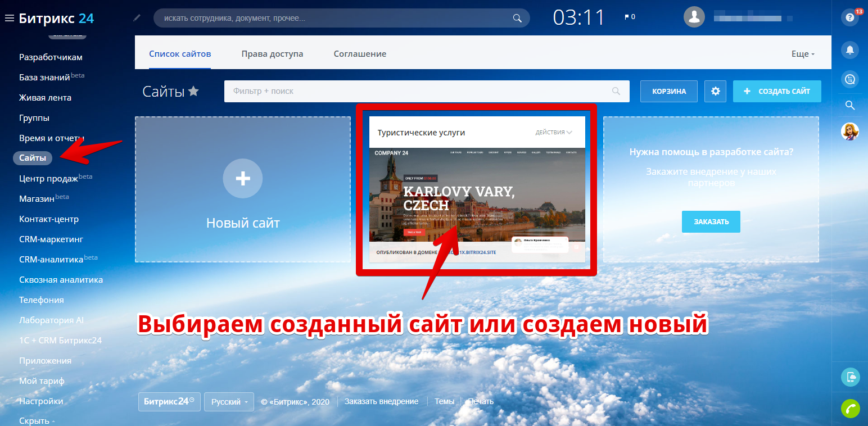This screenshot has width=868, height=426.
Task: Click the Битрикс 24 logo
Action: [56, 18]
